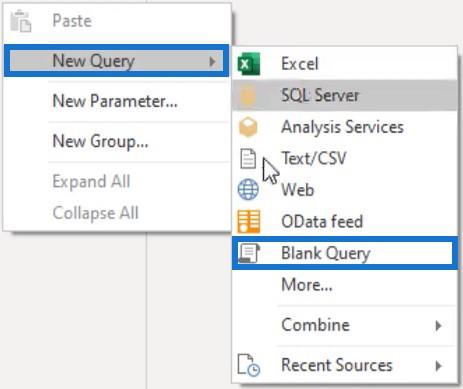Choose New Parameter... menu entry
The width and height of the screenshot is (463, 389).
click(115, 101)
